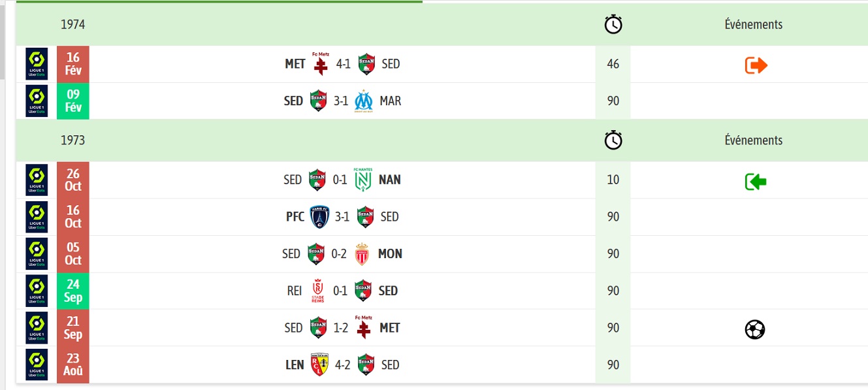Image resolution: width=868 pixels, height=390 pixels.
Task: Click the Paris FC crest
Action: coord(319,216)
